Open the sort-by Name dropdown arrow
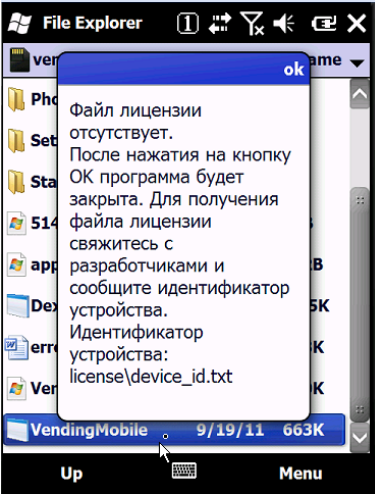 (x=357, y=63)
